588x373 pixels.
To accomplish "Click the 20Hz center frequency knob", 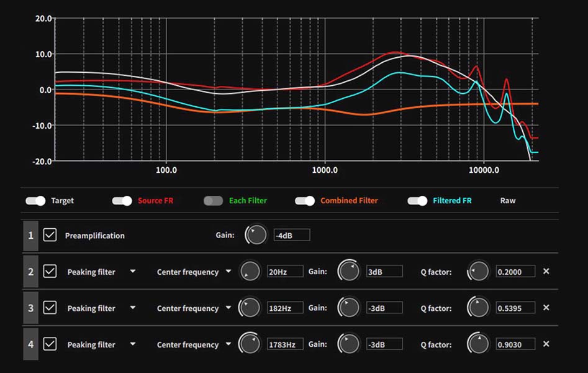I will point(250,272).
